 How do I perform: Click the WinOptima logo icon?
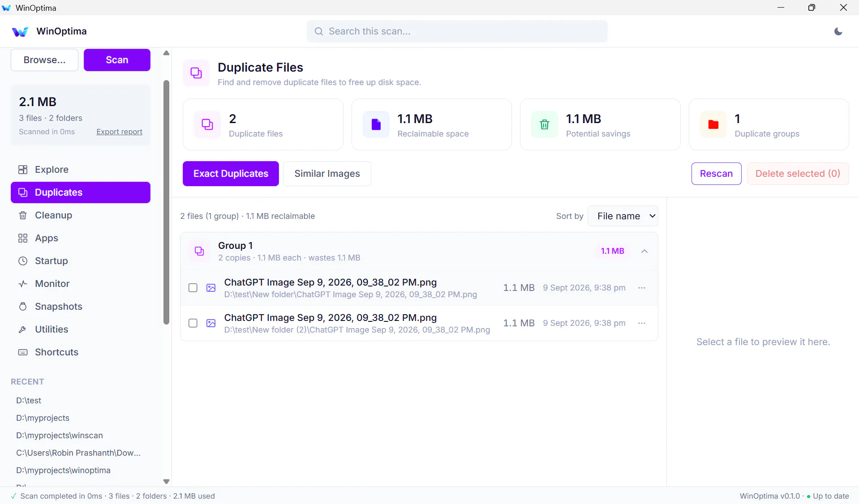(20, 31)
